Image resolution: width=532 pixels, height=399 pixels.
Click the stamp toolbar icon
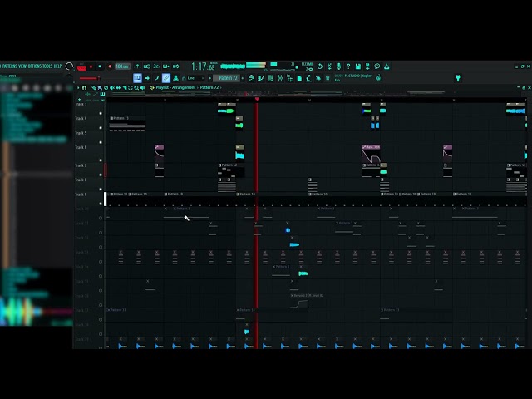coord(175,78)
